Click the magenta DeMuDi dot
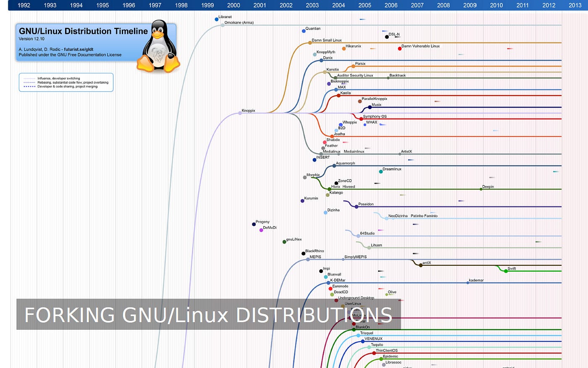This screenshot has height=368, width=588. tap(261, 230)
